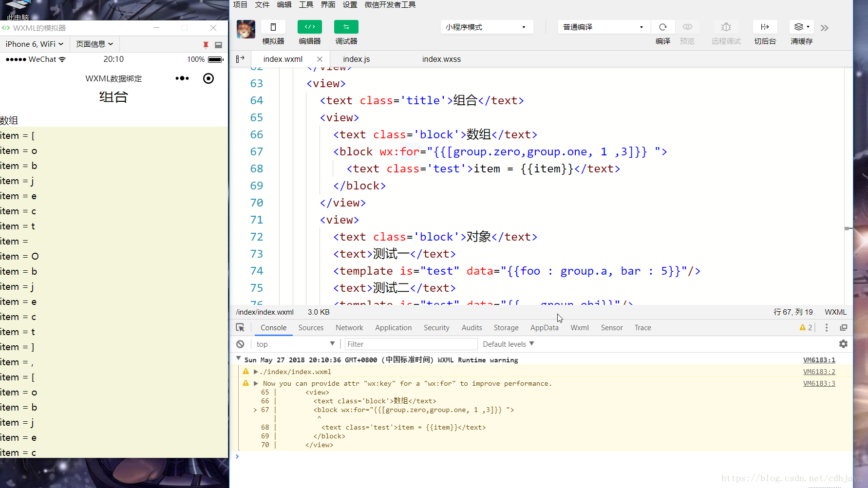Open the 设置 menu
This screenshot has height=488, width=868.
point(350,5)
